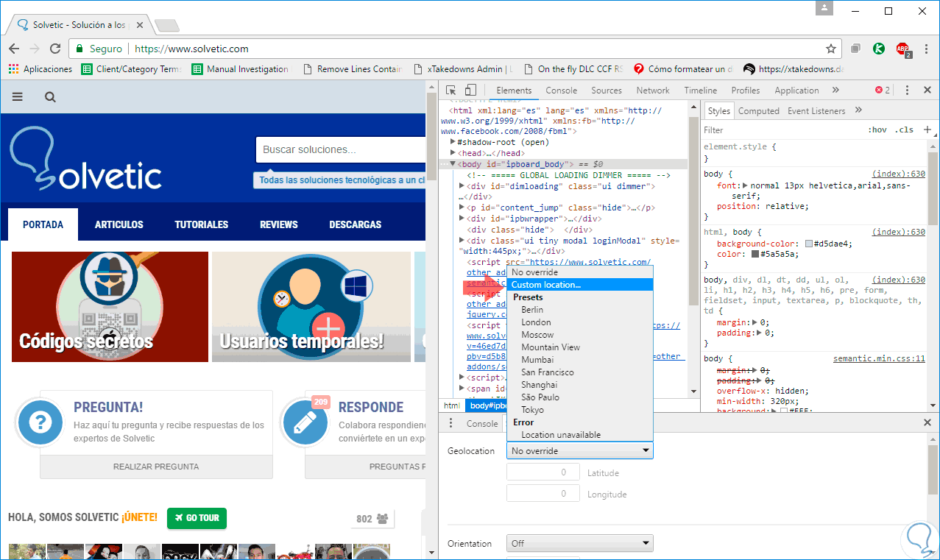The image size is (940, 560).
Task: Toggle the :hov element state
Action: click(877, 130)
